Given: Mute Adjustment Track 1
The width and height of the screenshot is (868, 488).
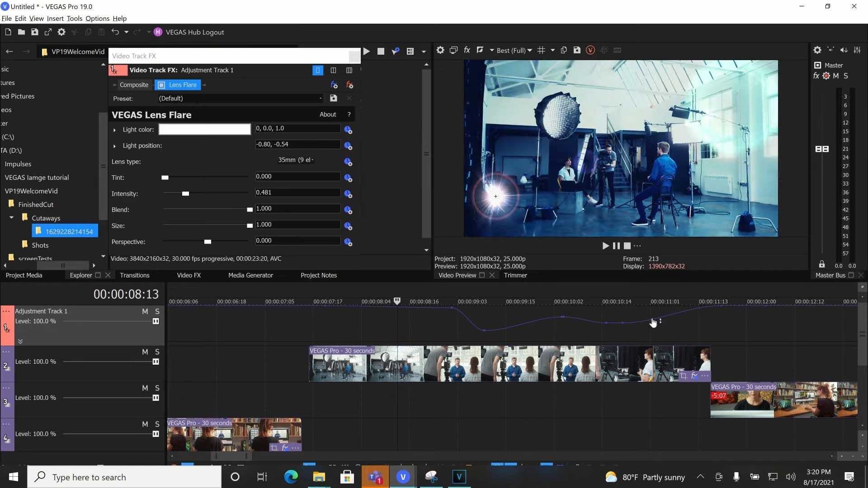Looking at the screenshot, I should (x=145, y=311).
